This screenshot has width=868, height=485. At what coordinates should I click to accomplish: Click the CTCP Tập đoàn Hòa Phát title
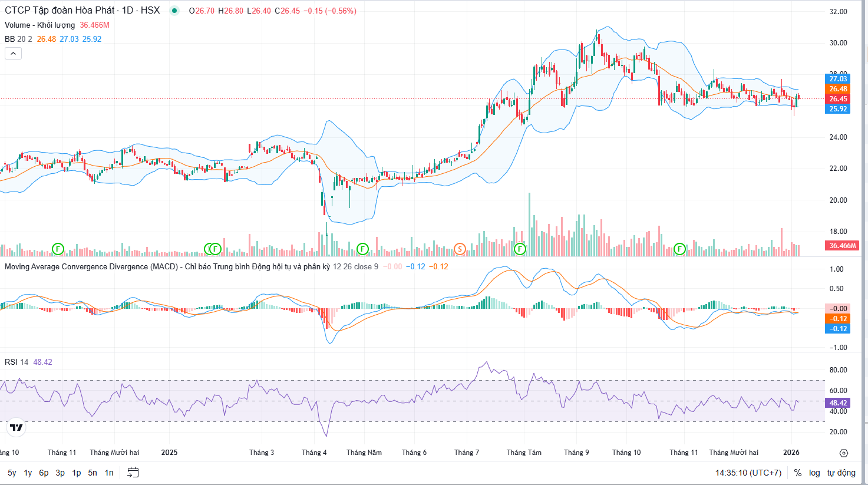(60, 11)
